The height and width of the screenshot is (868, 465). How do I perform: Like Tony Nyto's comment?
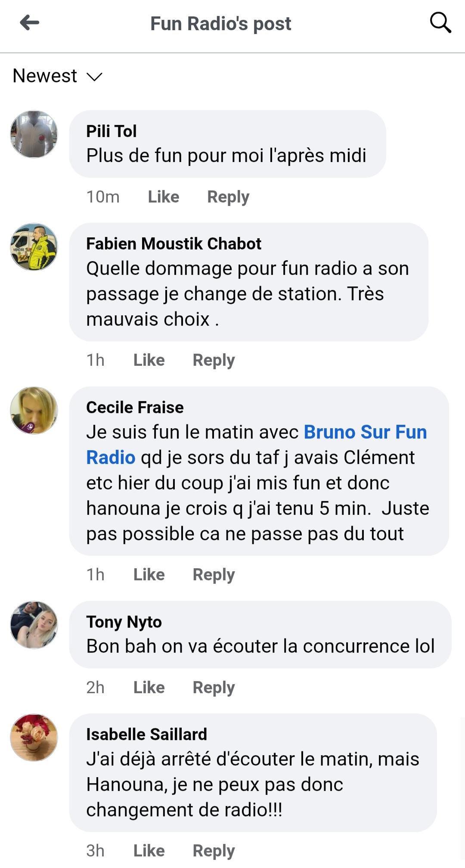pos(149,688)
